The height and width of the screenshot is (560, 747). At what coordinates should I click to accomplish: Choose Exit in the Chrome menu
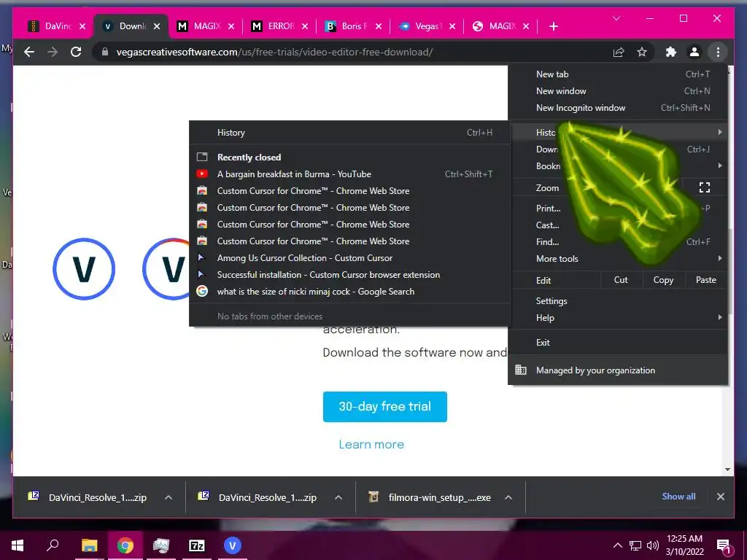[619, 343]
